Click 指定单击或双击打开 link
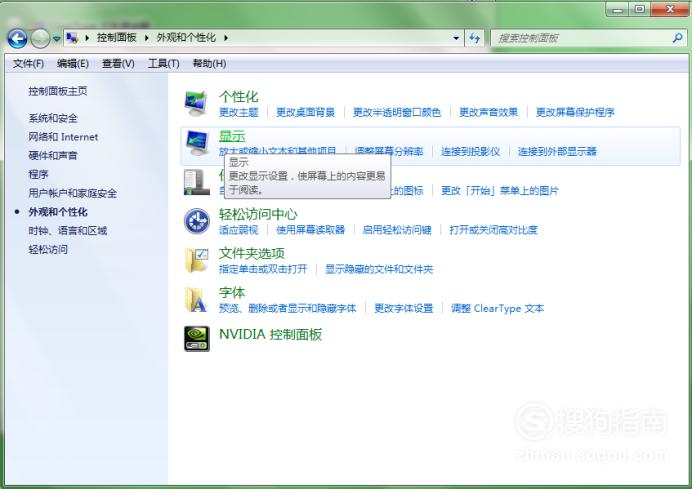Image resolution: width=692 pixels, height=489 pixels. pos(263,269)
